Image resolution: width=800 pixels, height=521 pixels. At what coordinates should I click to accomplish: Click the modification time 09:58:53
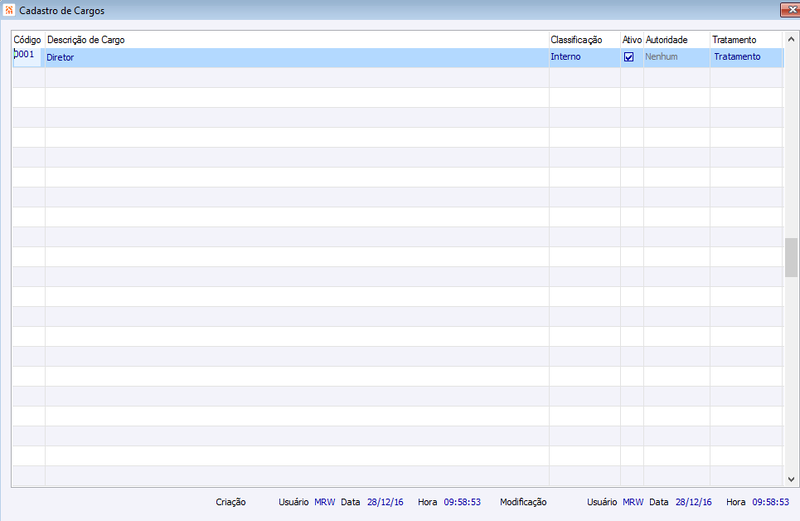[770, 502]
